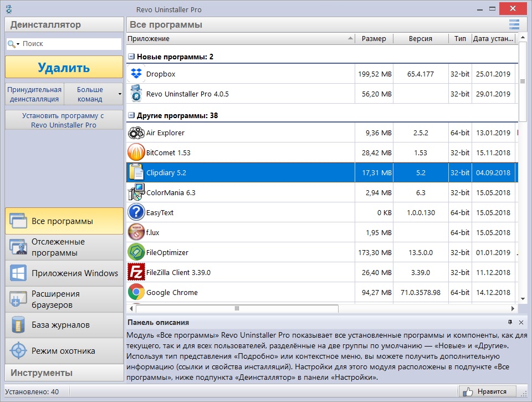
Task: Click the Revo Uninstaller Pro 4.0.5 row icon
Action: point(136,94)
